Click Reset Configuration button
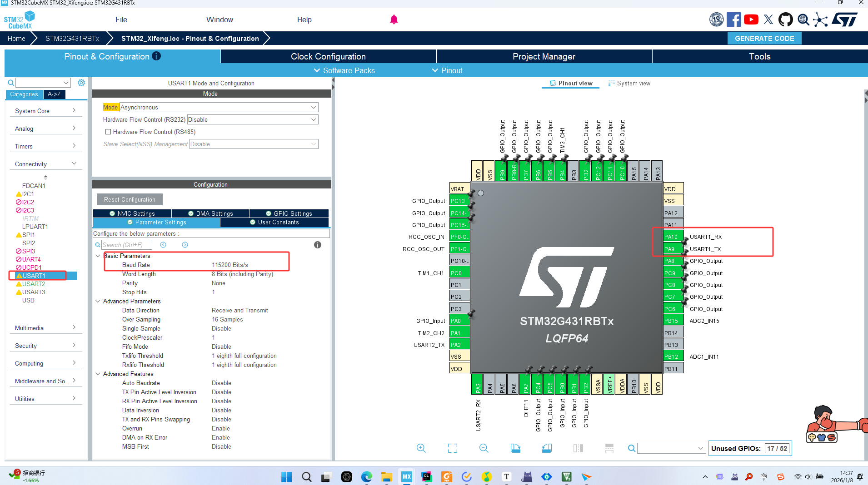 click(x=130, y=199)
